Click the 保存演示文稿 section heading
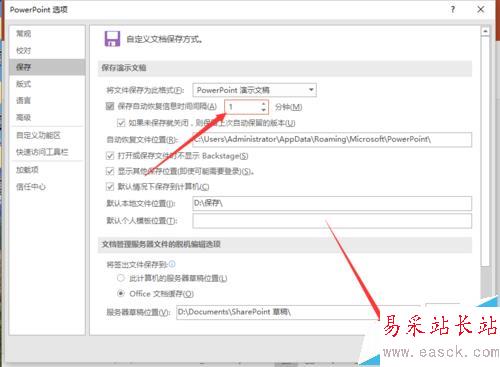The image size is (500, 367). [124, 68]
